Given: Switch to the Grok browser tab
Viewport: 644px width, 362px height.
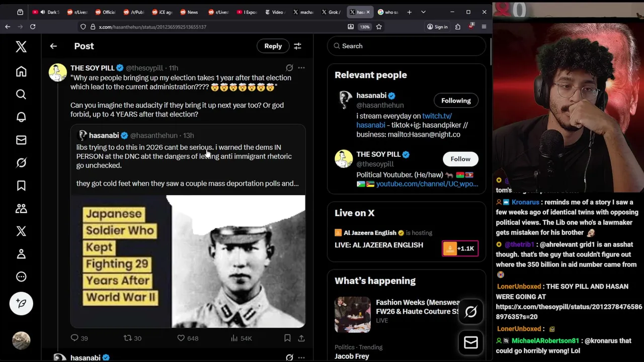Looking at the screenshot, I should 331,12.
